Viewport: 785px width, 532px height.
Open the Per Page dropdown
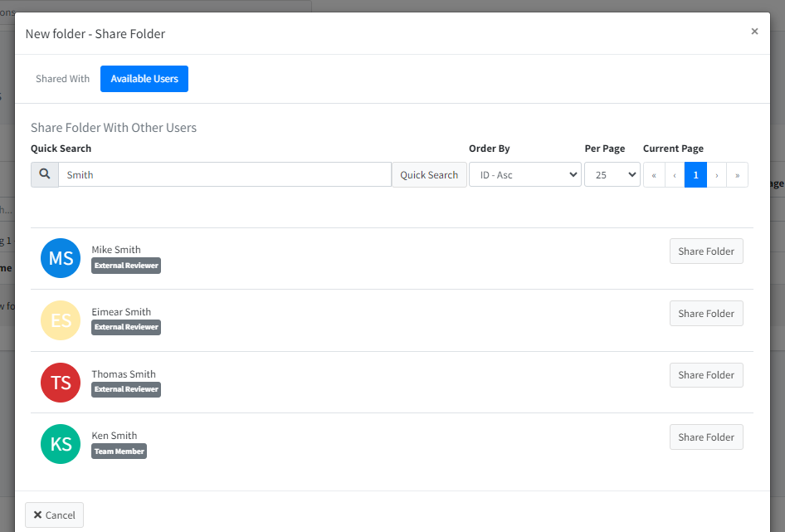click(612, 175)
